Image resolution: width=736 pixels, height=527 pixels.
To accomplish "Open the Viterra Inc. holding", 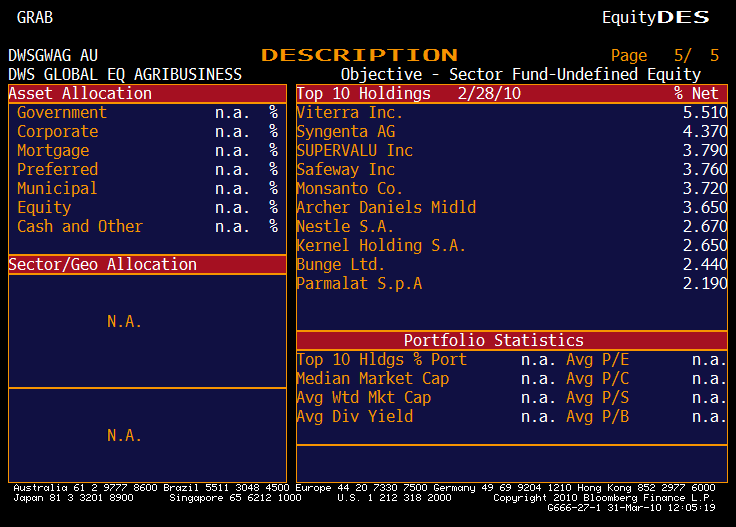I will (x=350, y=113).
